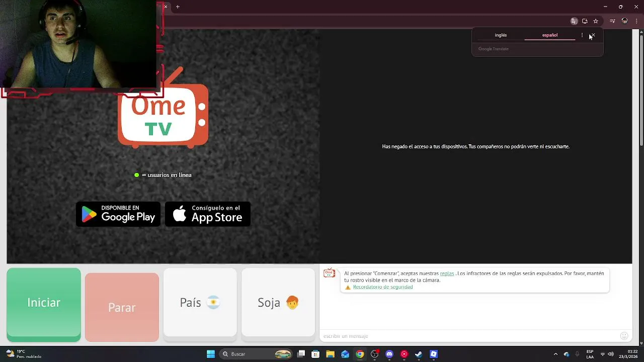Open Discord from taskbar

tap(389, 354)
